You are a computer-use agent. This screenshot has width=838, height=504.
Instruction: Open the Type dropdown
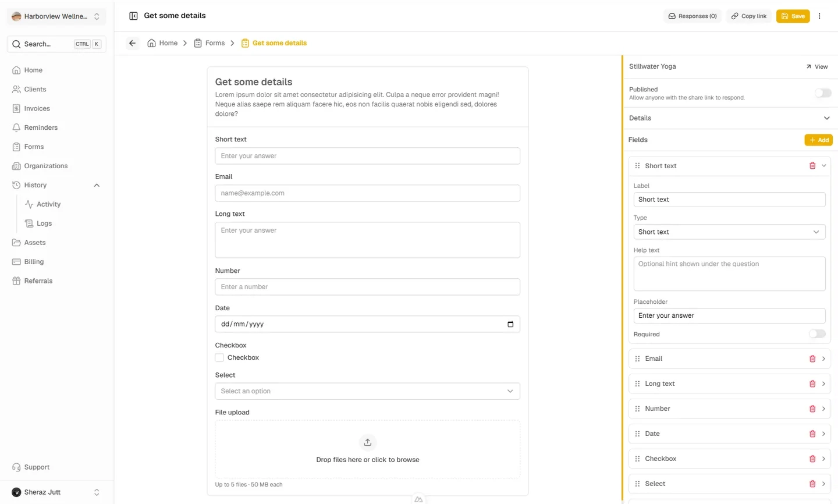[x=729, y=232]
